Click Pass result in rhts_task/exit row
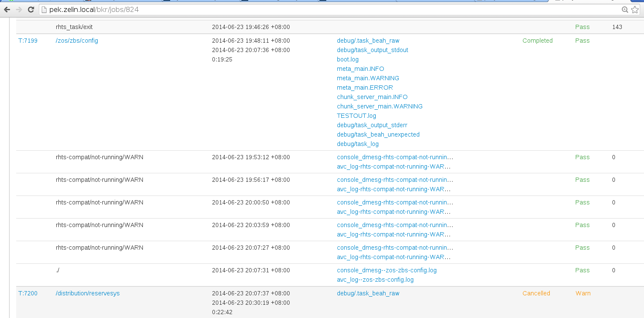 click(582, 27)
